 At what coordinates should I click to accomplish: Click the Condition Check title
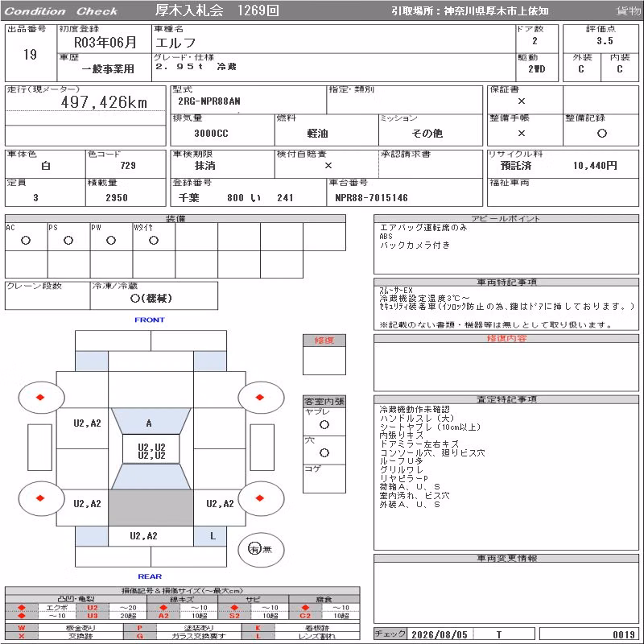pos(61,11)
